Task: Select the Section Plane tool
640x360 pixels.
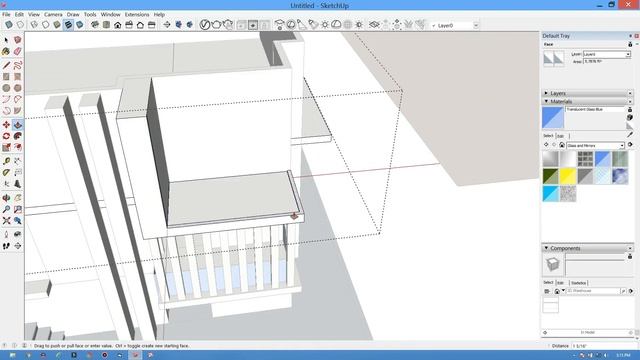Action: (18, 246)
